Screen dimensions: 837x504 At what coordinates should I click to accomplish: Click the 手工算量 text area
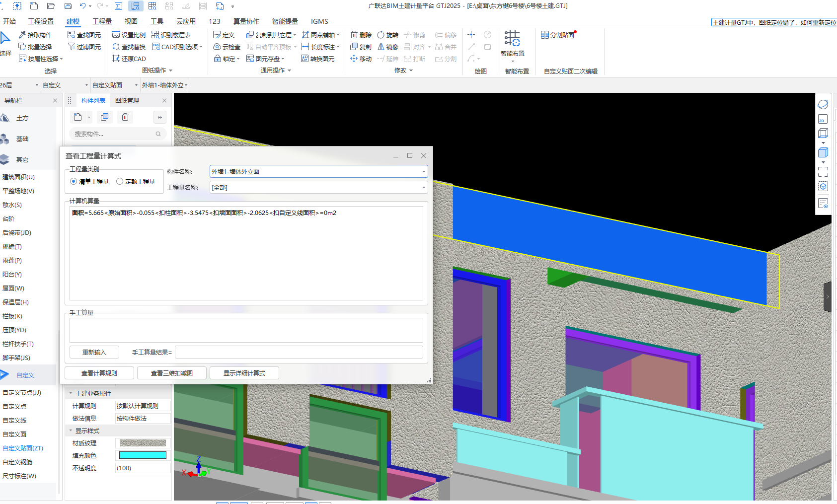[x=246, y=330]
